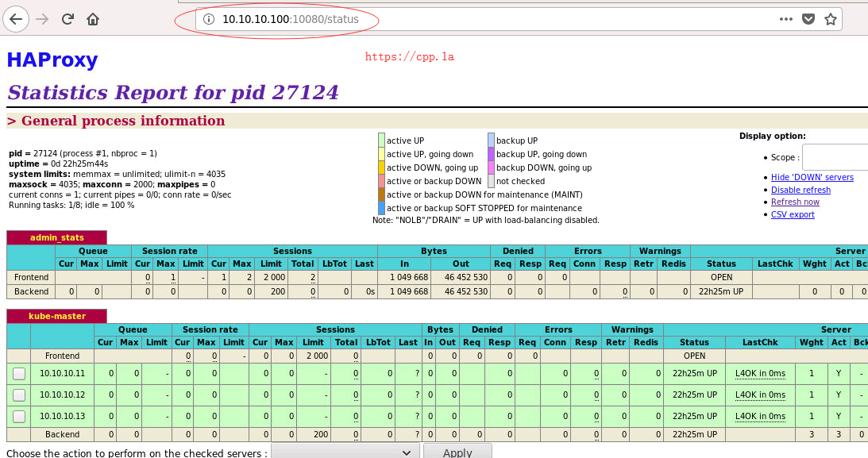Open the action dropdown for checked servers
Screen dimensions: 868x458
point(345,452)
